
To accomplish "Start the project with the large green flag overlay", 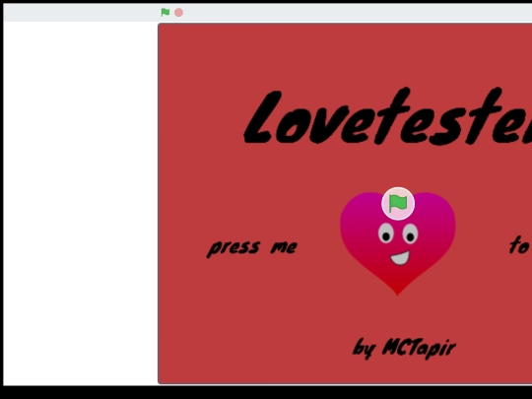I will point(398,204).
